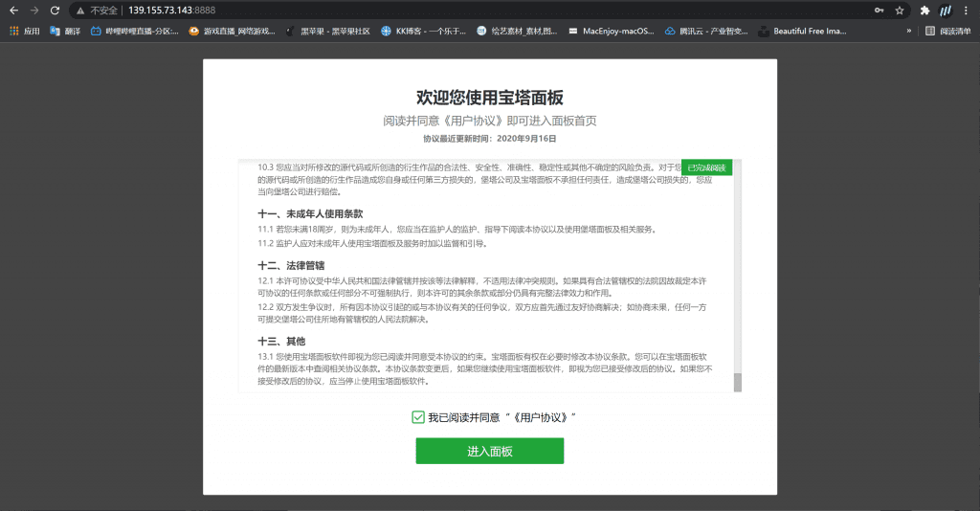
Task: Check the 我已阅读并同意 agreement checkbox
Action: click(418, 417)
